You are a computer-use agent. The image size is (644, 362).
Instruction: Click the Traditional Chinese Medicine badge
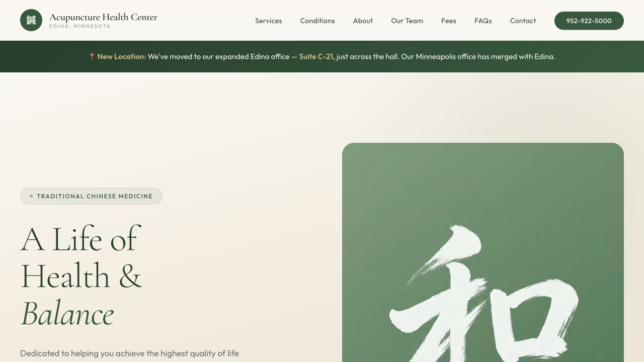pos(91,196)
